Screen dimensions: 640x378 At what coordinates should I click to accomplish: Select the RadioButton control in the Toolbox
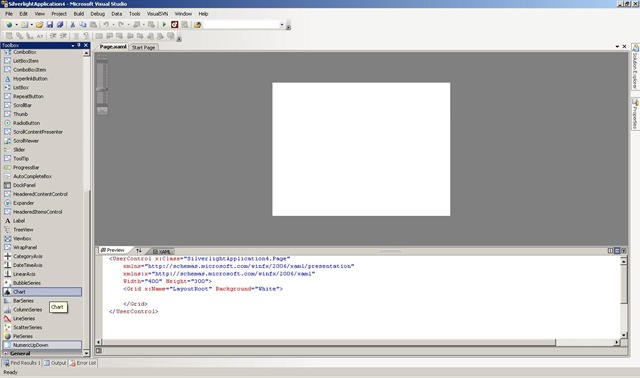coord(42,123)
